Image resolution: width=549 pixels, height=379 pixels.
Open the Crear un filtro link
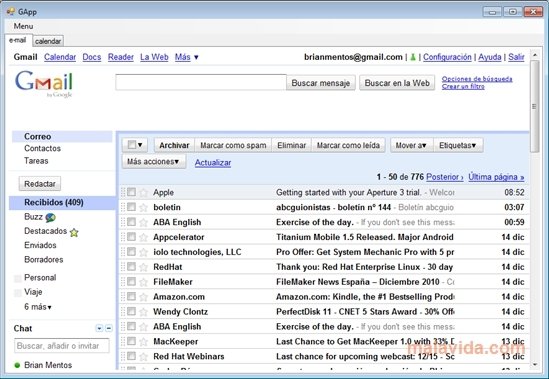click(x=463, y=87)
